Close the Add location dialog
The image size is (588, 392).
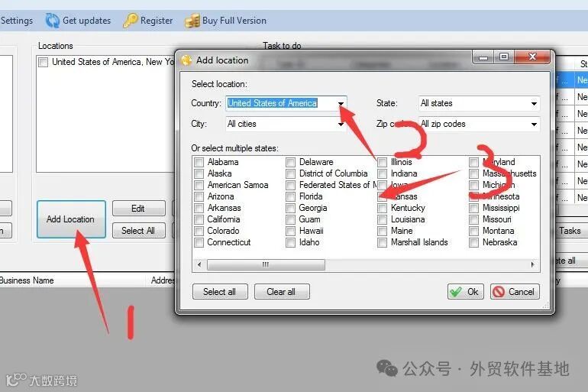click(x=532, y=57)
